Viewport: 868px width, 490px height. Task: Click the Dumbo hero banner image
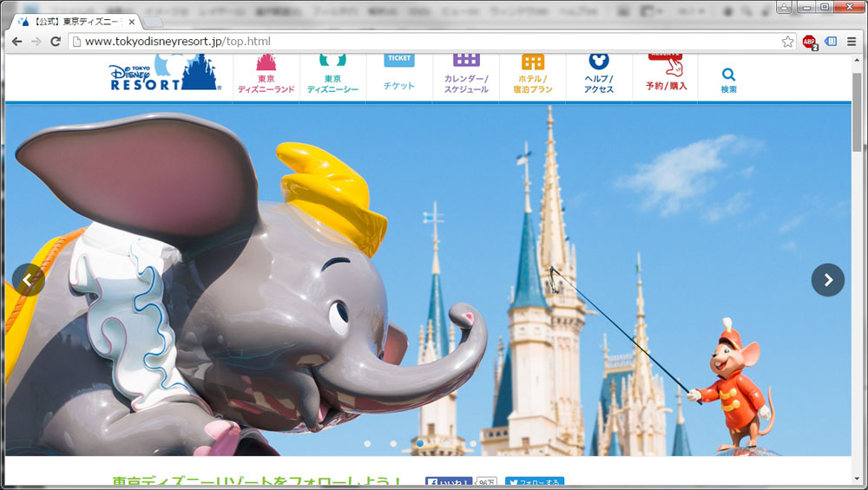pos(428,280)
